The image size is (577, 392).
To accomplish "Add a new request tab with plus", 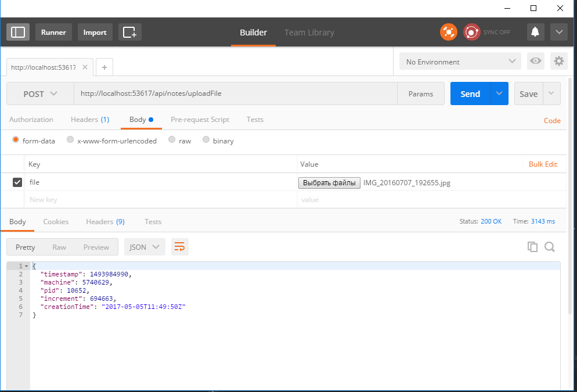I will pyautogui.click(x=104, y=67).
